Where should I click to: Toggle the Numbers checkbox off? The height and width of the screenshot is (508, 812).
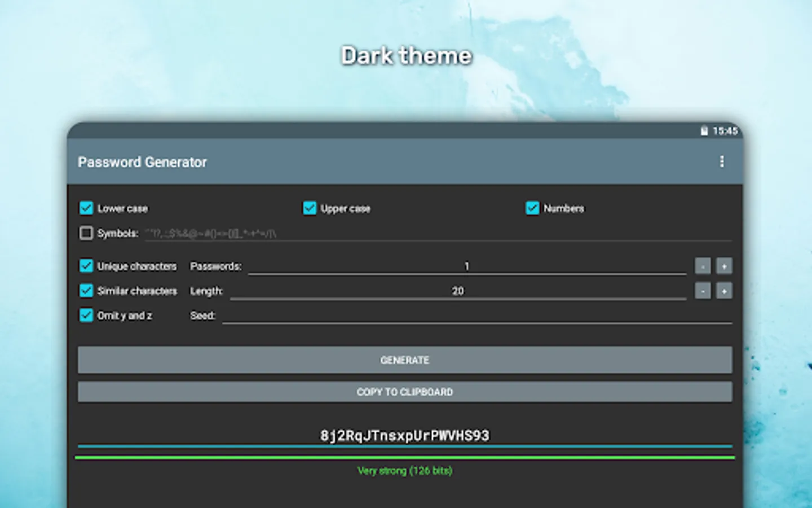pos(532,208)
